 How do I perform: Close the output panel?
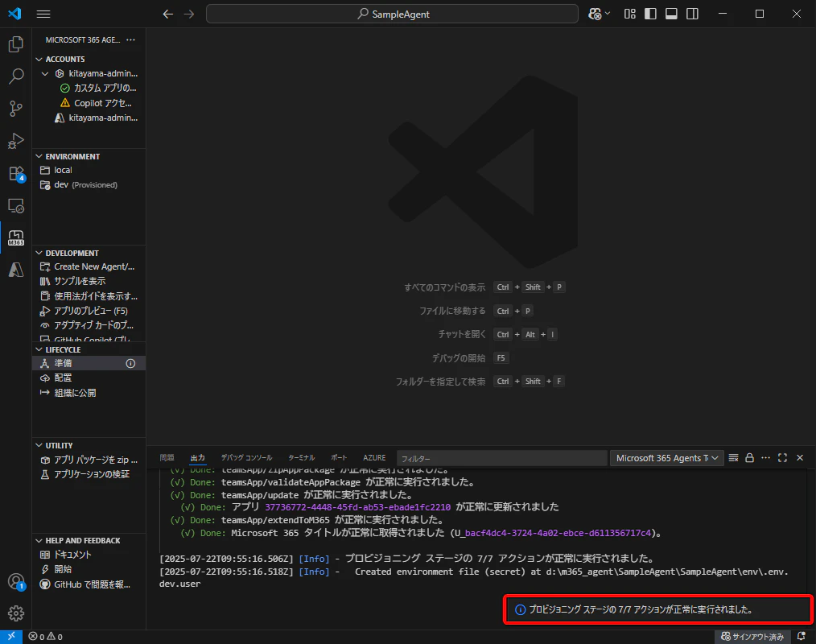(800, 457)
